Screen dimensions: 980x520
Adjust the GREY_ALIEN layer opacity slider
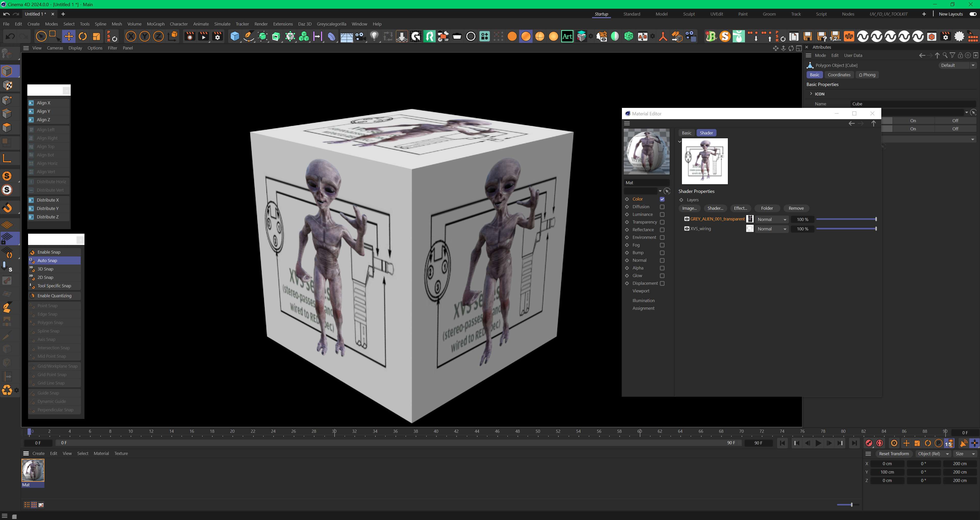coord(846,219)
